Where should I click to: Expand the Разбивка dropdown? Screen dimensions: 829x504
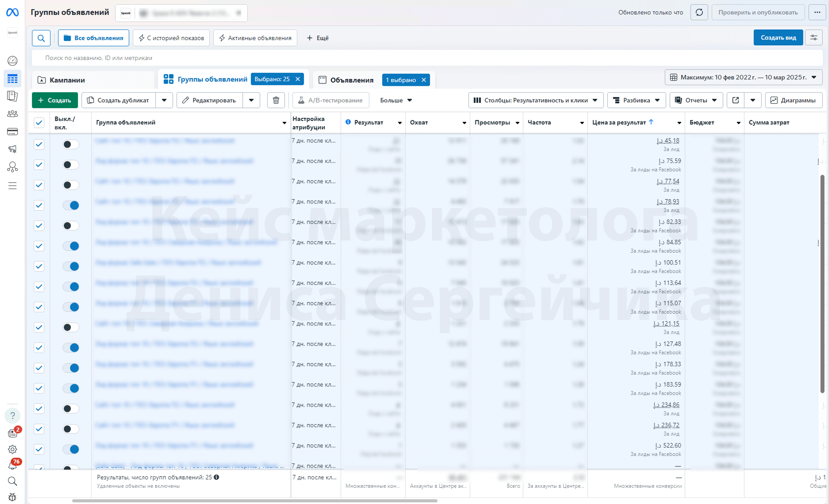click(x=636, y=100)
